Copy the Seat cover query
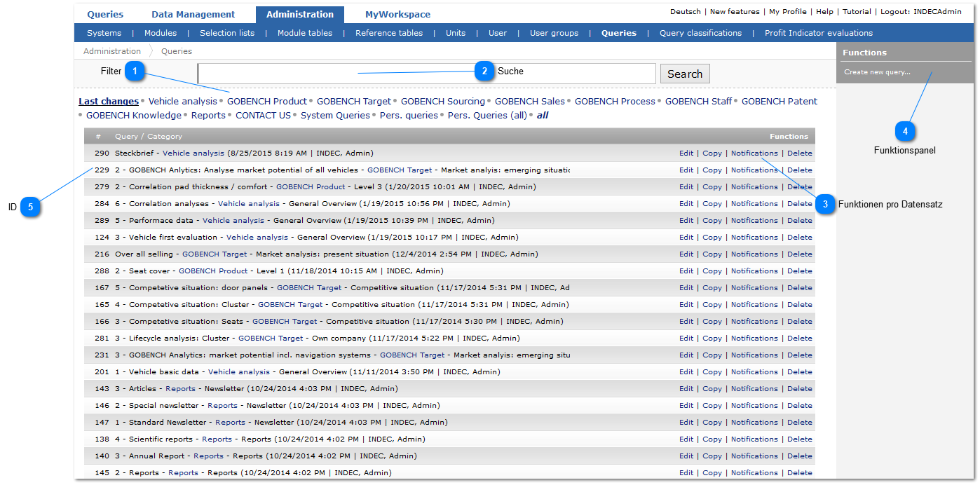Image resolution: width=980 pixels, height=485 pixels. [712, 271]
